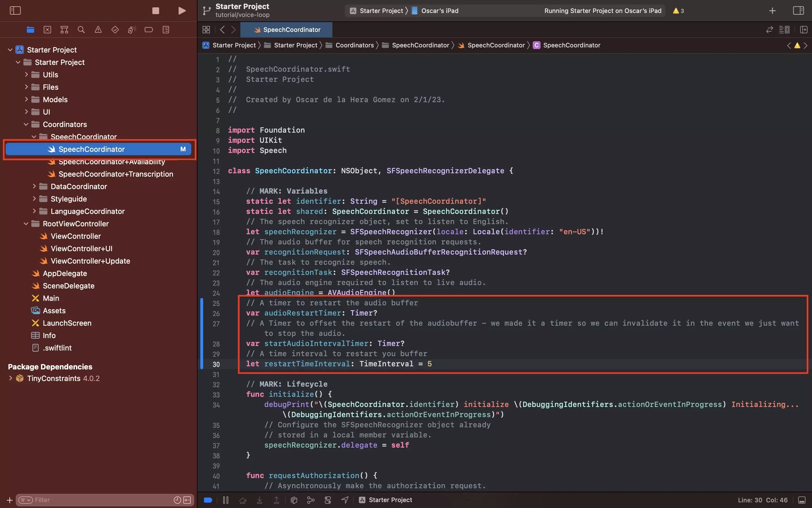Viewport: 812px width, 508px height.
Task: Click the class SpeechCoordinator jump bar item
Action: pyautogui.click(x=567, y=45)
